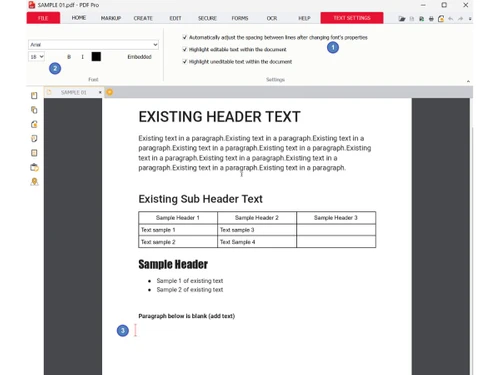The width and height of the screenshot is (500, 375).
Task: Click the Text sample 1 cell
Action: click(178, 230)
